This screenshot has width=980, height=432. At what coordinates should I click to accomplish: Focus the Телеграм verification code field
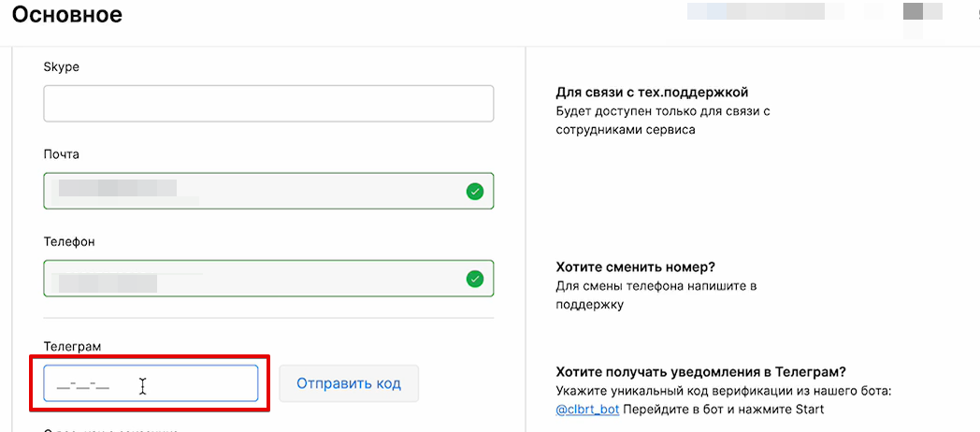151,383
